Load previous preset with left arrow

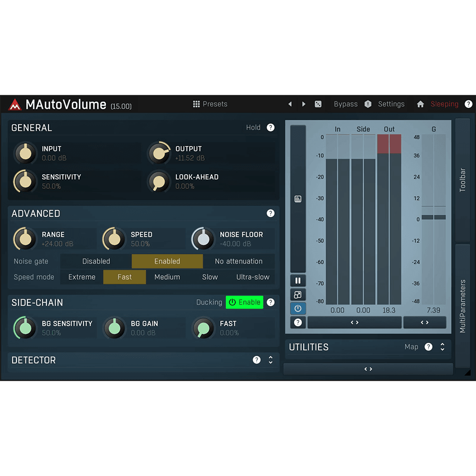click(290, 104)
